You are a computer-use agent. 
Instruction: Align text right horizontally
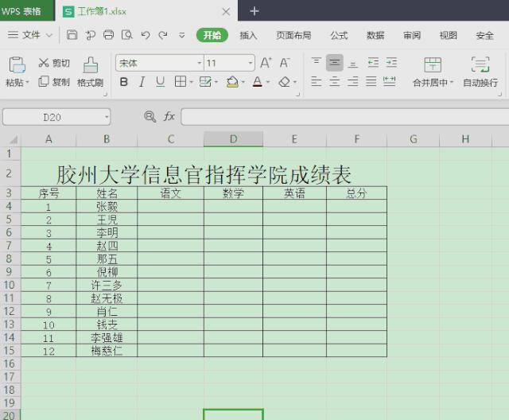[353, 81]
